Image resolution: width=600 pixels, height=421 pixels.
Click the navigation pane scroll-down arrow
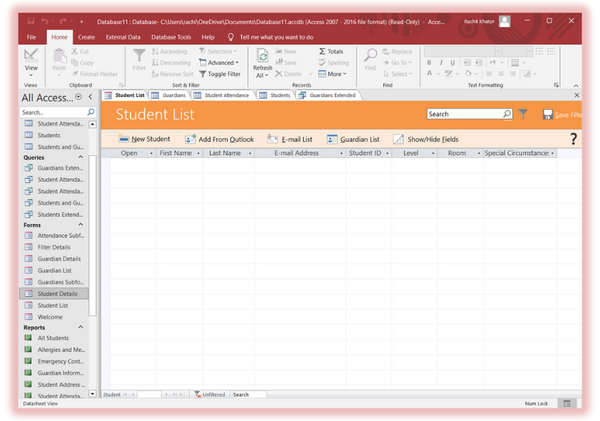[x=92, y=393]
